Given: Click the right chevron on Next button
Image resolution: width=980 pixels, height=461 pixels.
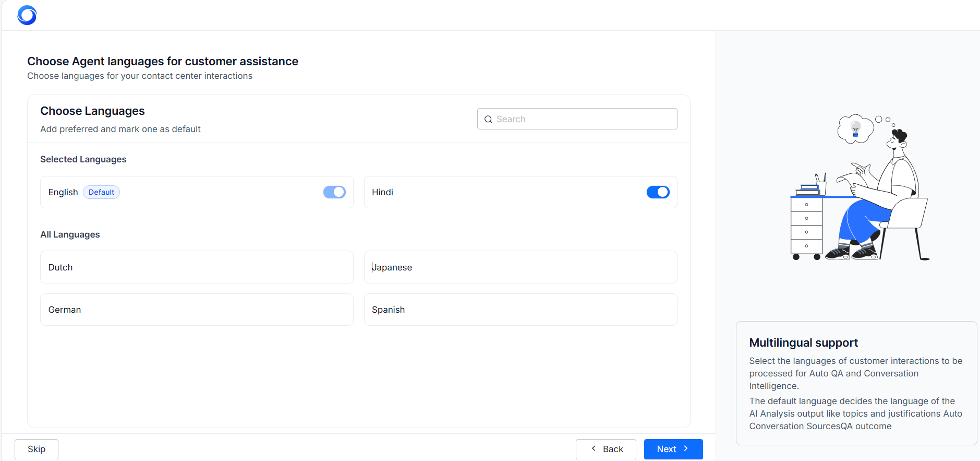Looking at the screenshot, I should coord(686,448).
